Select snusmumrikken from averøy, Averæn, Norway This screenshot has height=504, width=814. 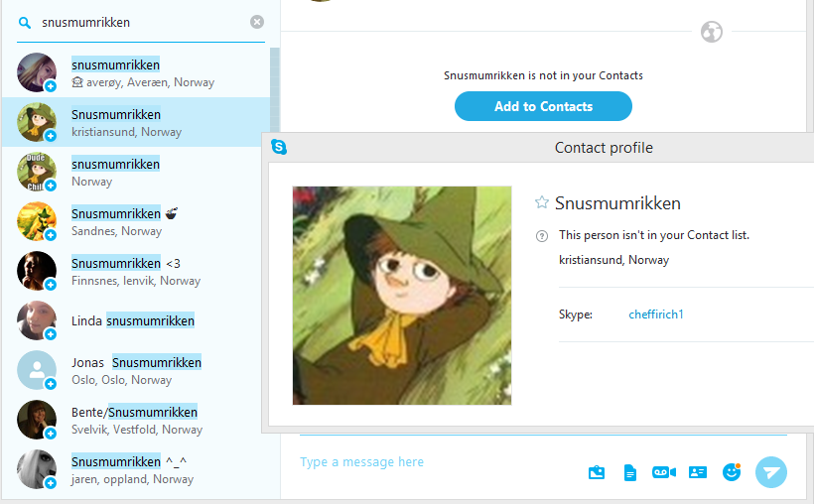pos(136,72)
